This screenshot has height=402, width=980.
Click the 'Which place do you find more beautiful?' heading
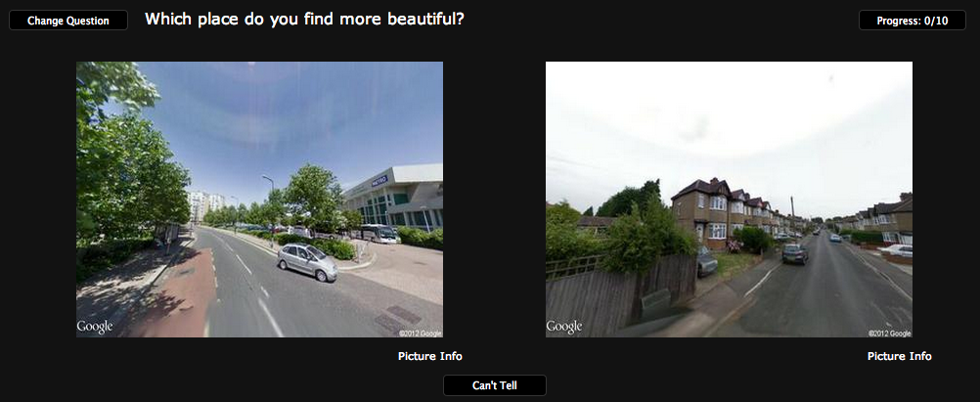[304, 20]
